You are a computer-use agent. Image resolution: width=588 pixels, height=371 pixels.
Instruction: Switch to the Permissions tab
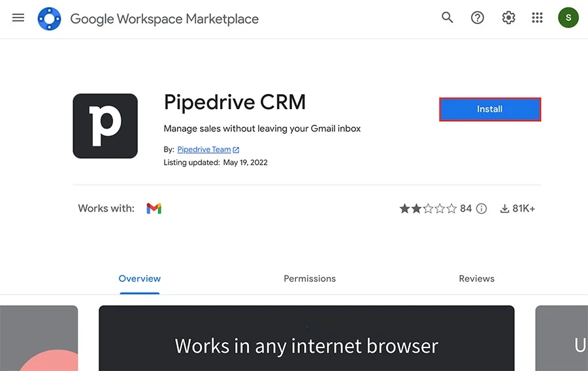click(310, 279)
